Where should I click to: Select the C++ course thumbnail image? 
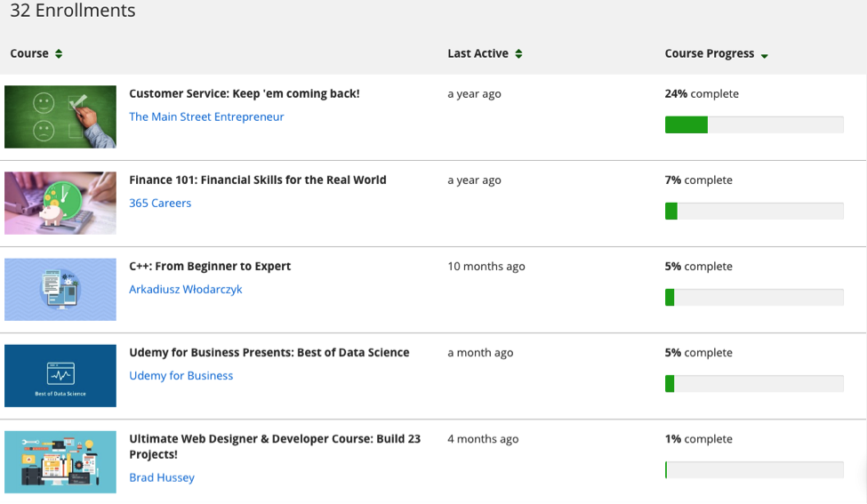pyautogui.click(x=60, y=289)
